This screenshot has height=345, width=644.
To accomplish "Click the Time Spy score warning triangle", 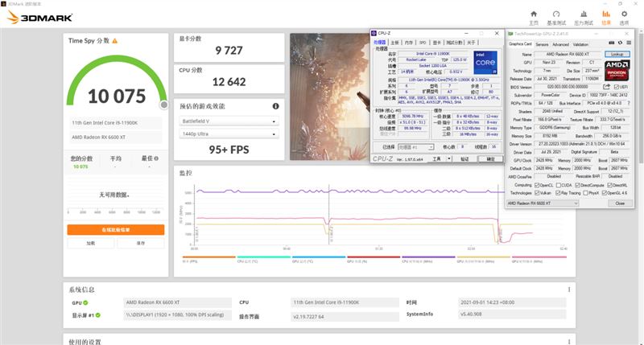I will point(115,41).
